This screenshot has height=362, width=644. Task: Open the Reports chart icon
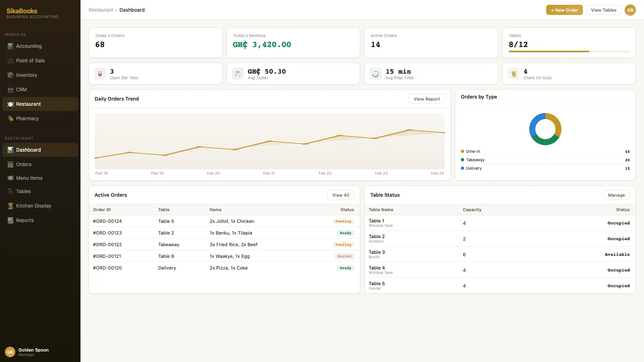click(x=10, y=220)
